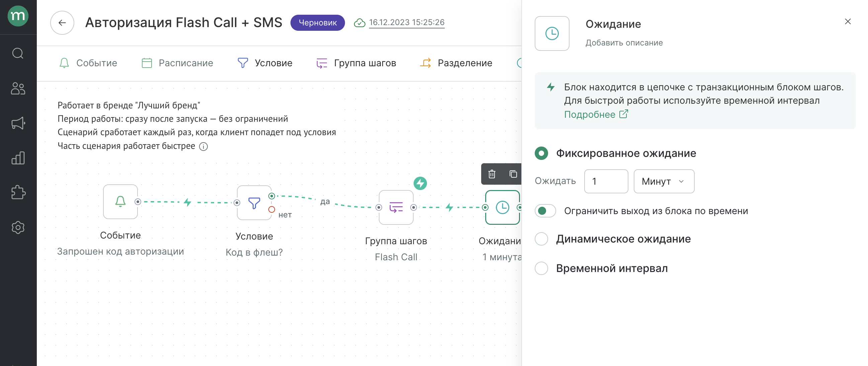Select Временной интервал radio button
868x366 pixels.
tap(541, 268)
